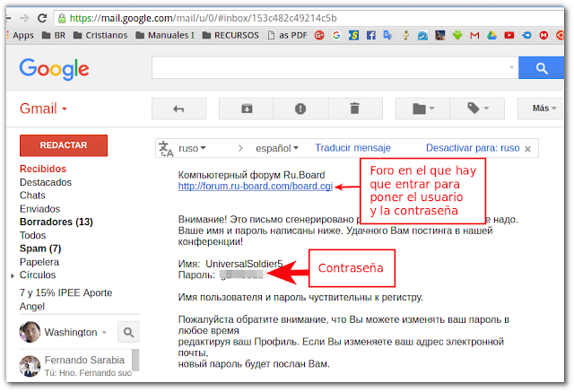Open the blue 'S' bookmark icon
This screenshot has width=574, height=392.
click(x=353, y=35)
